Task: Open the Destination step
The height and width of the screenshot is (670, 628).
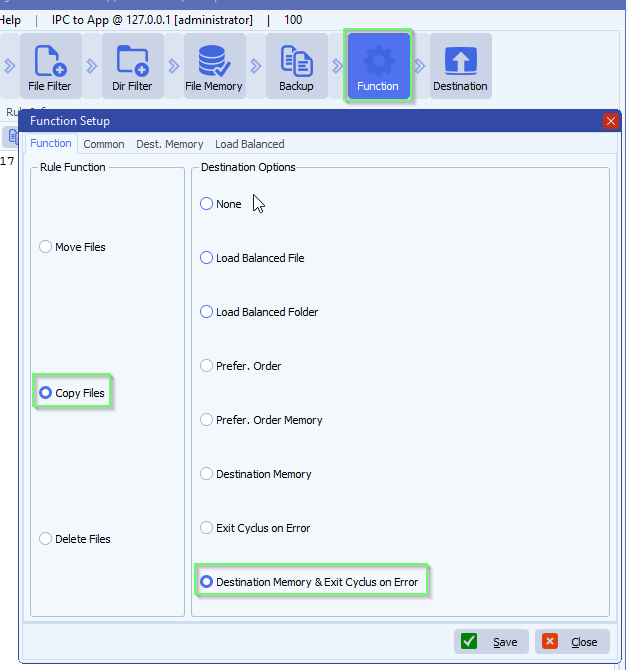Action: 461,66
